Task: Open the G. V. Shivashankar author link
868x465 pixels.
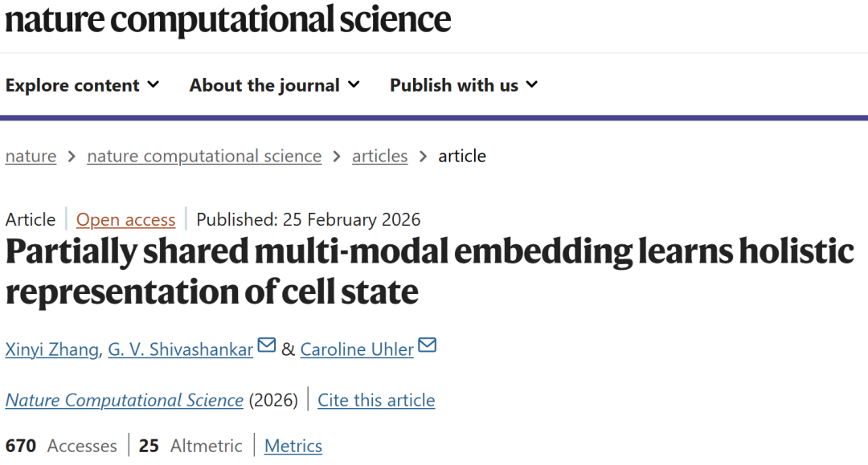Action: (x=181, y=349)
